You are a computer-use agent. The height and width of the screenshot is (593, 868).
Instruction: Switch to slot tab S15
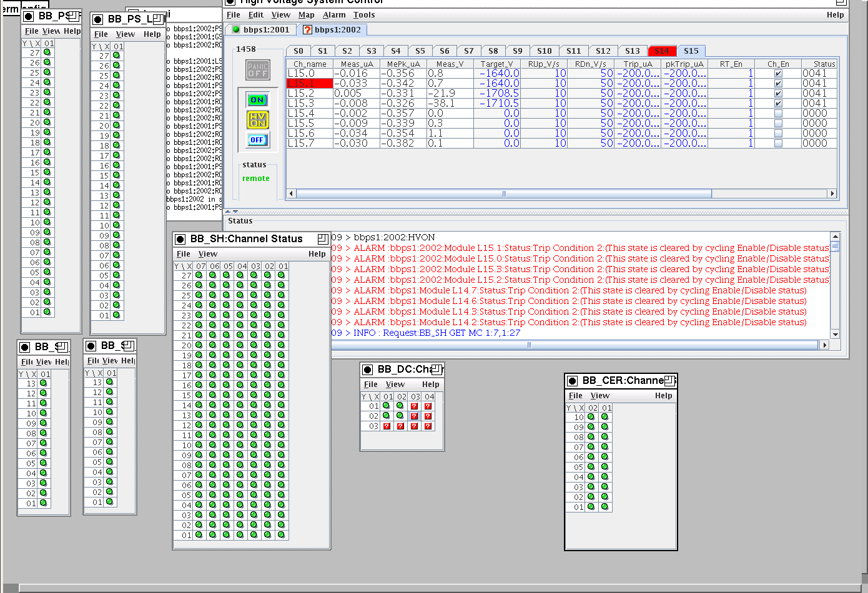[691, 51]
